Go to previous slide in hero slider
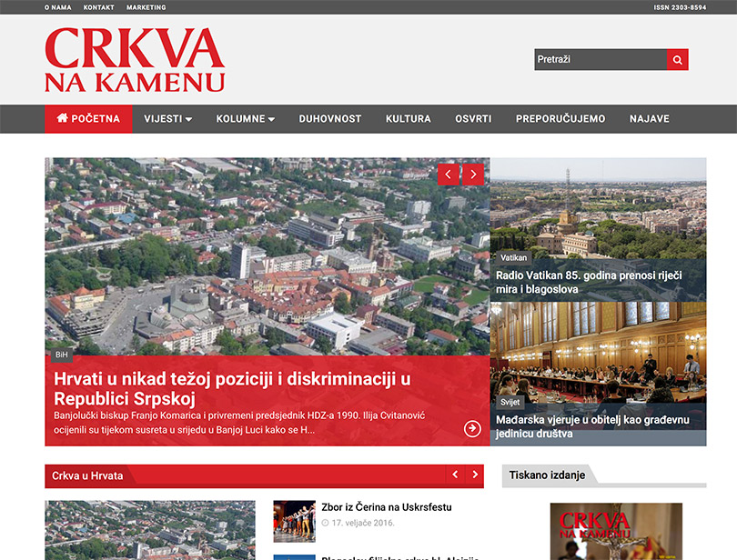Viewport: 737px width, 560px height. pyautogui.click(x=449, y=175)
